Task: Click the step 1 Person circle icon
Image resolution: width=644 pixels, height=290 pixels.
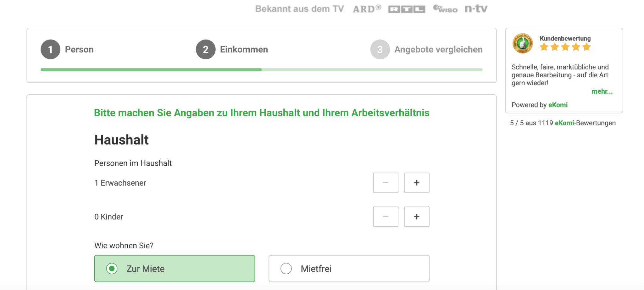Action: click(50, 49)
